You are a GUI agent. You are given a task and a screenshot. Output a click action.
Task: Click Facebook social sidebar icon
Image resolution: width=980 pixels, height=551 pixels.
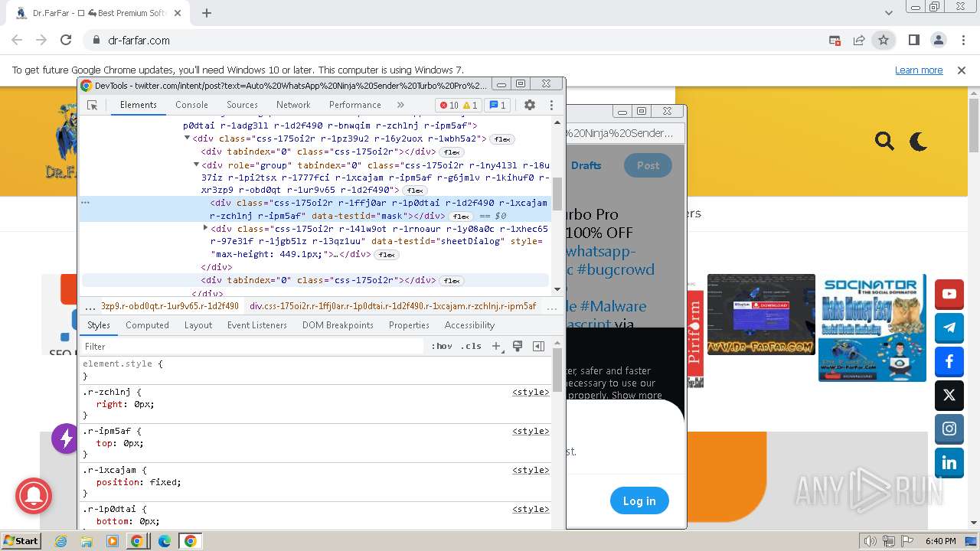tap(949, 361)
